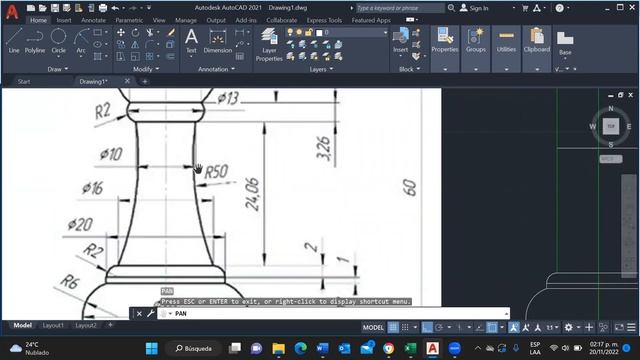Click the AutoCAD application menu logo
The width and height of the screenshot is (640, 360).
click(x=12, y=12)
